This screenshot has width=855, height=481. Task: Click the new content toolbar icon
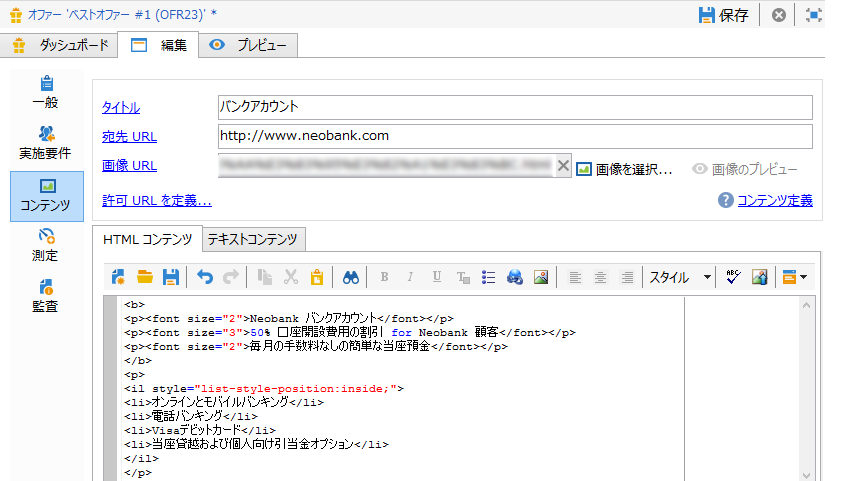(x=118, y=277)
